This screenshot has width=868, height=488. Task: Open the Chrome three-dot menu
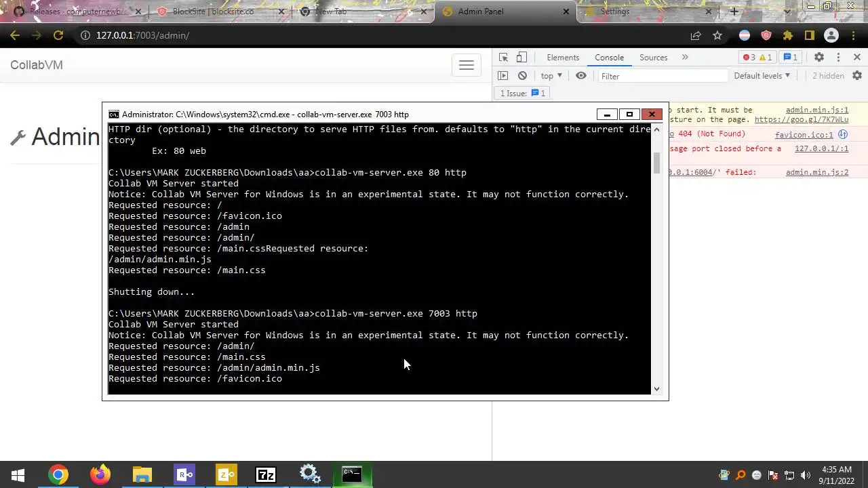point(852,35)
